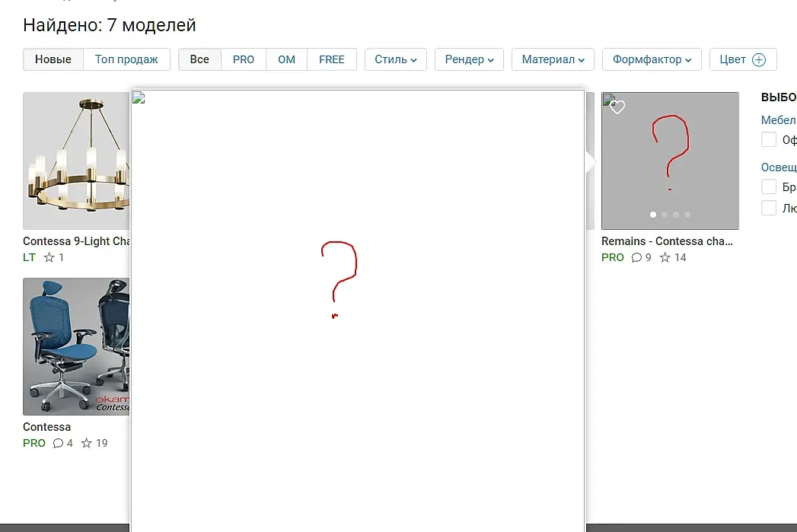Click star icon under Contessa 9-Light Chandelier
Screen dimensions: 797x532
[x=49, y=257]
